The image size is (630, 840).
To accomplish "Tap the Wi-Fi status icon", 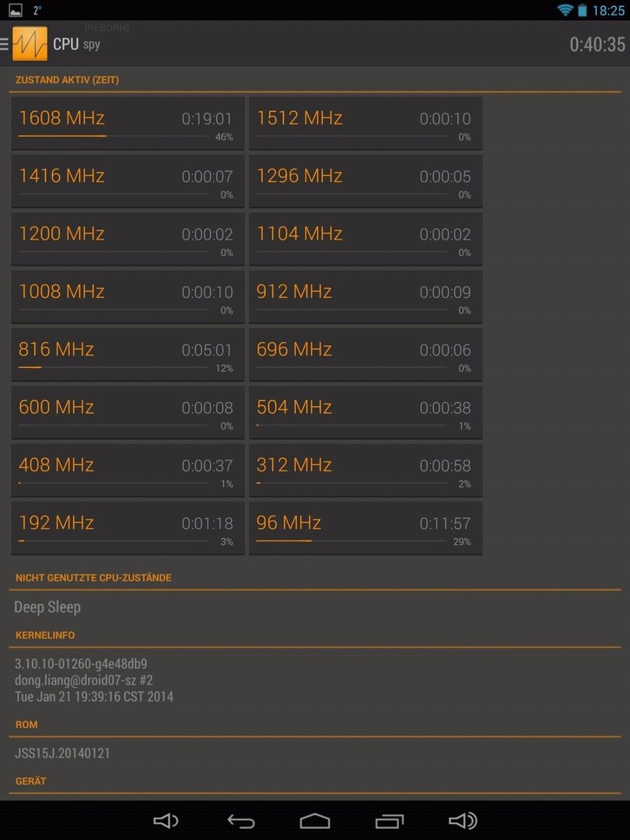I will [x=565, y=9].
